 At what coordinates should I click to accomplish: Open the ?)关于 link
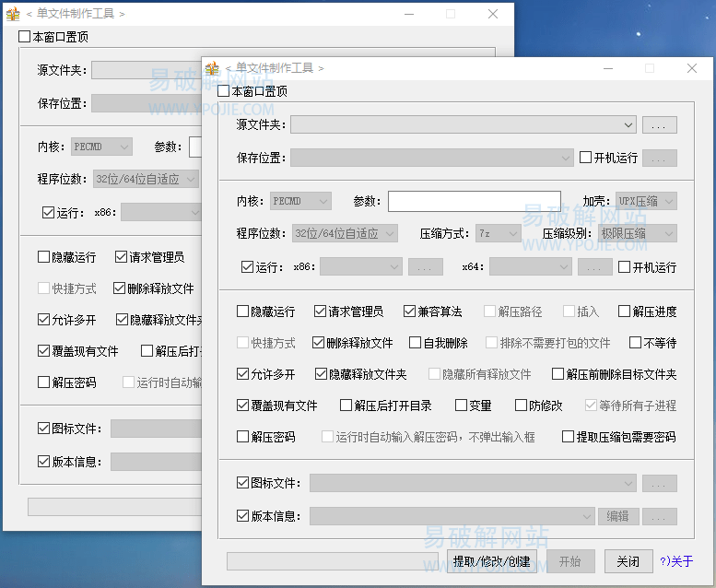pos(676,561)
